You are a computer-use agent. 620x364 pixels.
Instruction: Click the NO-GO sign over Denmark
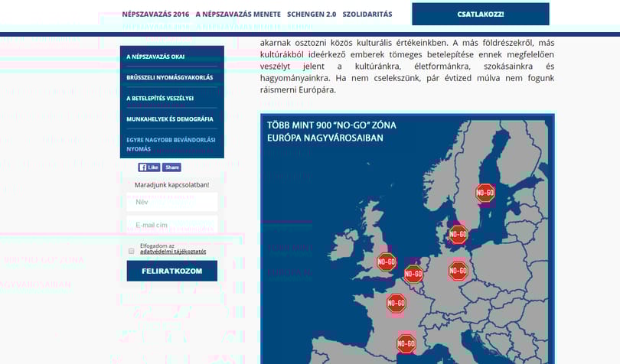pyautogui.click(x=458, y=234)
